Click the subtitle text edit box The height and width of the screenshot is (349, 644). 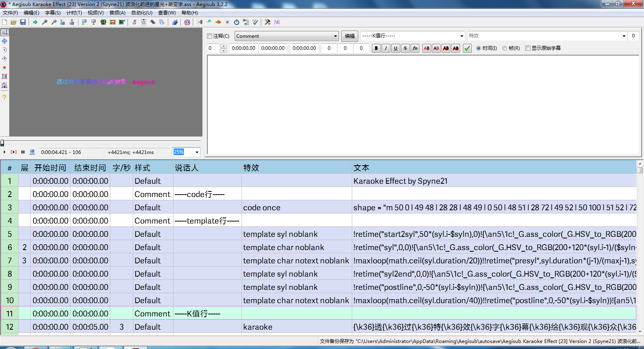tap(423, 105)
